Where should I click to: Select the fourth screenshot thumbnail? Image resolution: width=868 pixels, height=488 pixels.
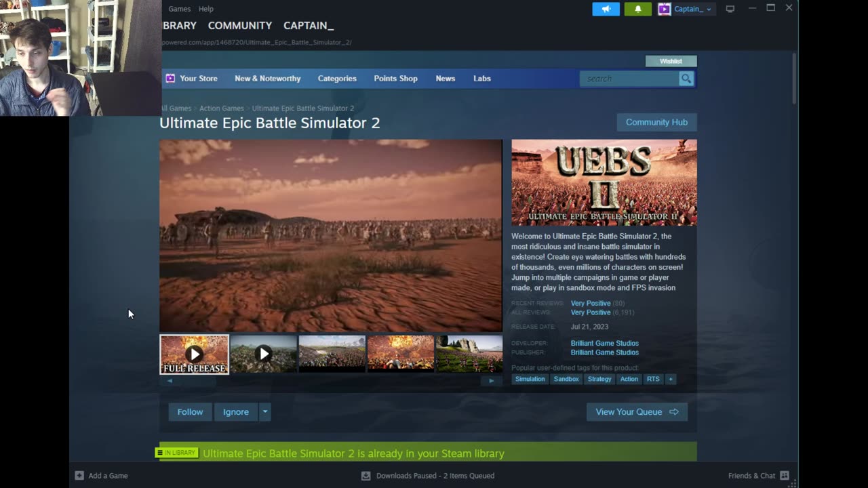401,354
